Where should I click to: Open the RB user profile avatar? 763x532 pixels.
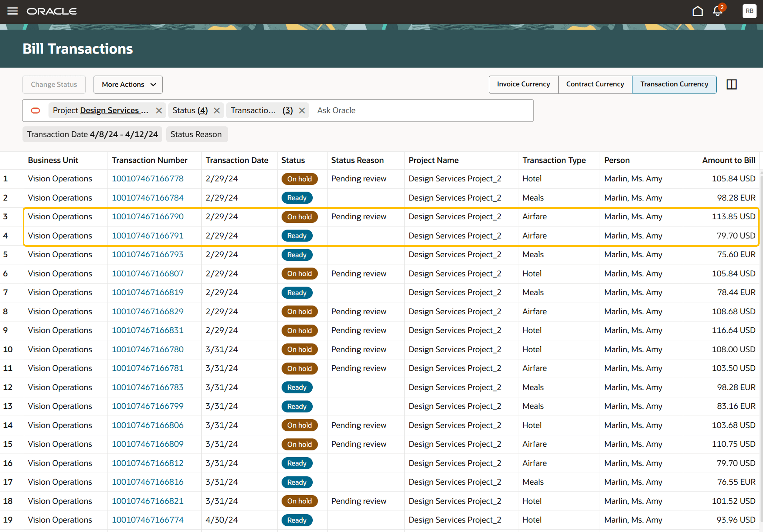click(749, 11)
